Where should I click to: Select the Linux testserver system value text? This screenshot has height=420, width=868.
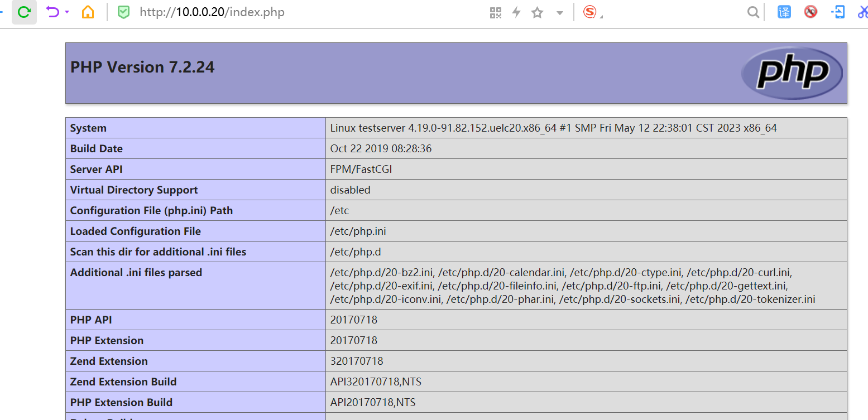[x=553, y=128]
